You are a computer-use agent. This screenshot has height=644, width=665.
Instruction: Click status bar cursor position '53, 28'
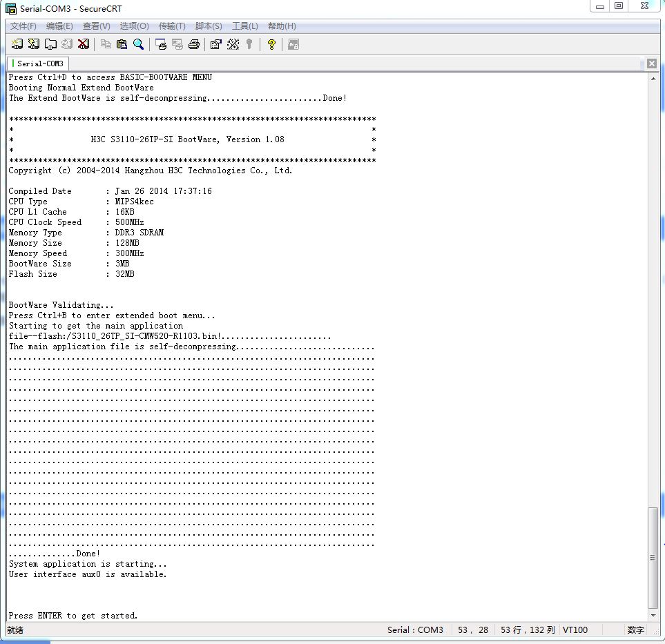pyautogui.click(x=473, y=630)
